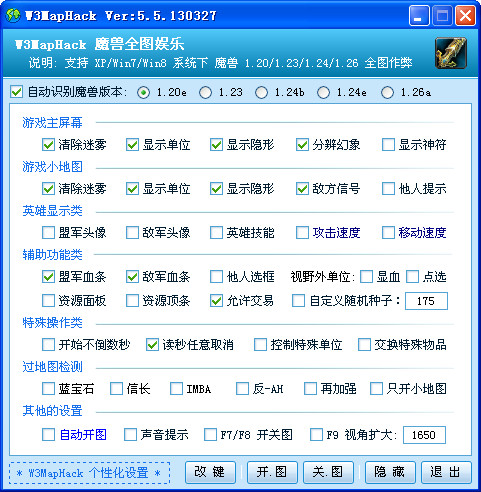Toggle the 分辨幻象 checkbox
Viewport: 481px width, 492px height.
[x=302, y=145]
